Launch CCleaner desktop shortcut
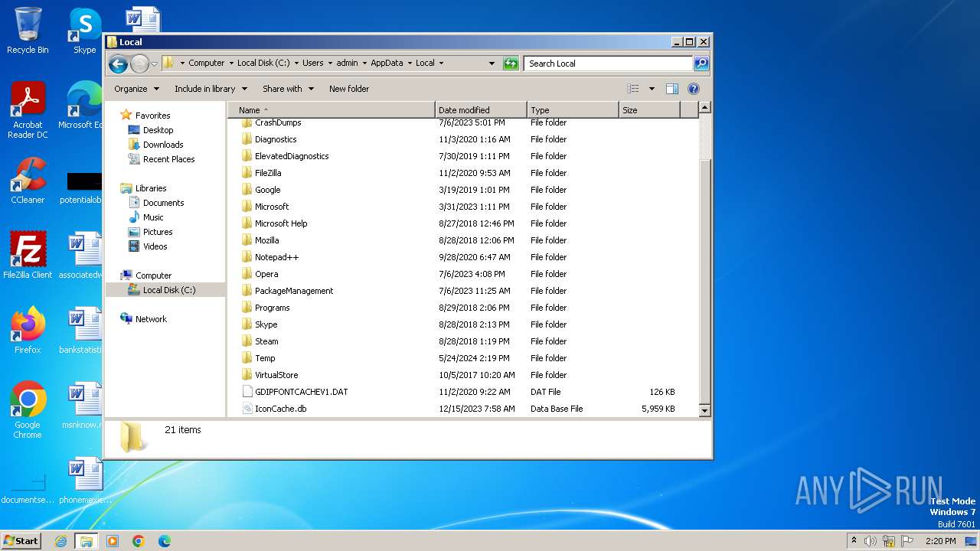 click(x=28, y=181)
